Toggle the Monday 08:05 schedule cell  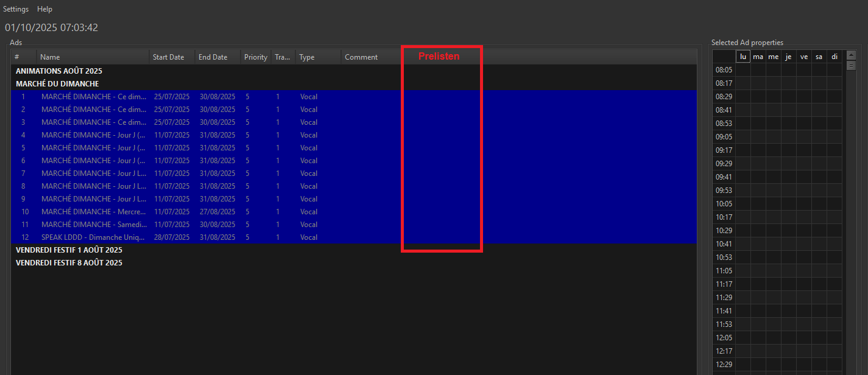click(x=743, y=70)
